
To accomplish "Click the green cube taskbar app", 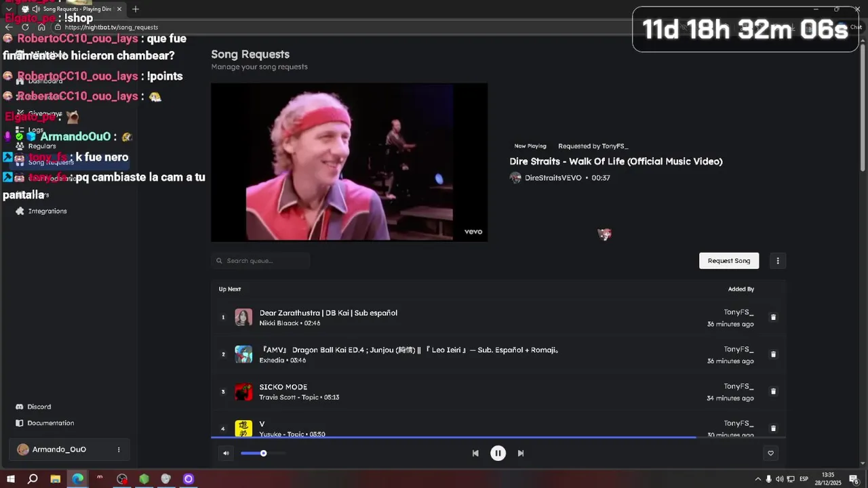I will [x=144, y=479].
